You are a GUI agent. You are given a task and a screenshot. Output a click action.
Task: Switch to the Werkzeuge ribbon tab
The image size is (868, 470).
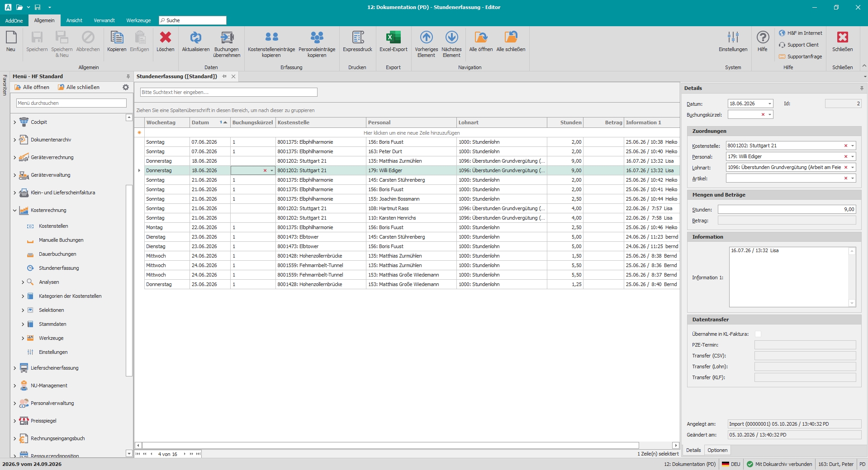pos(138,20)
